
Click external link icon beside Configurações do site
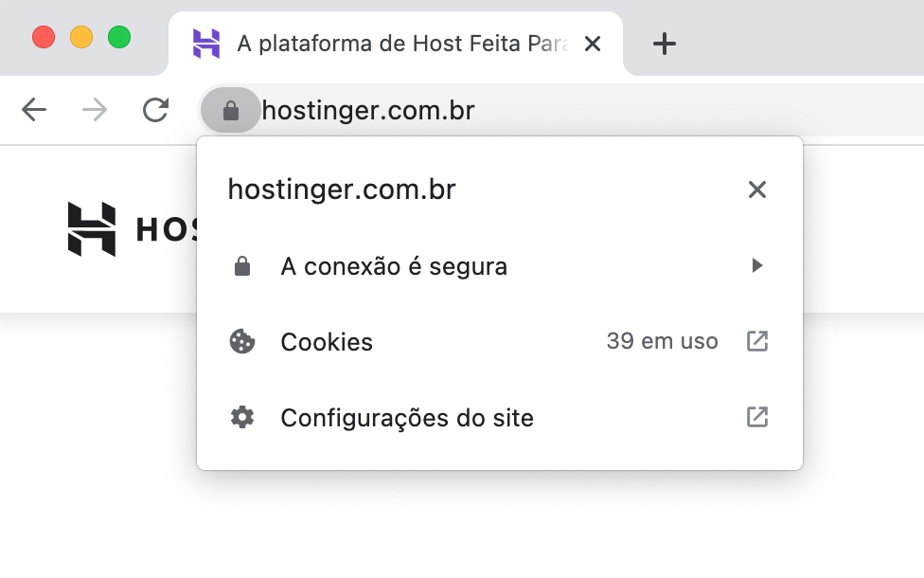pos(756,417)
